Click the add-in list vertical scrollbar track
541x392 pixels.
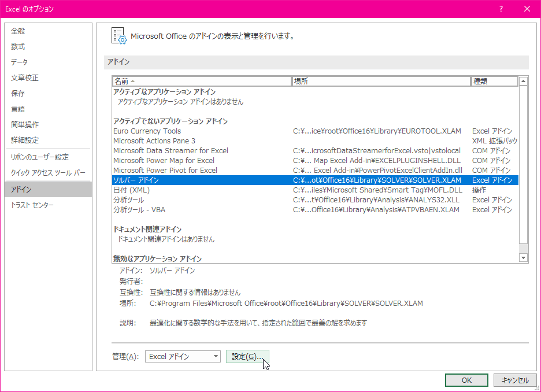[x=524, y=248]
